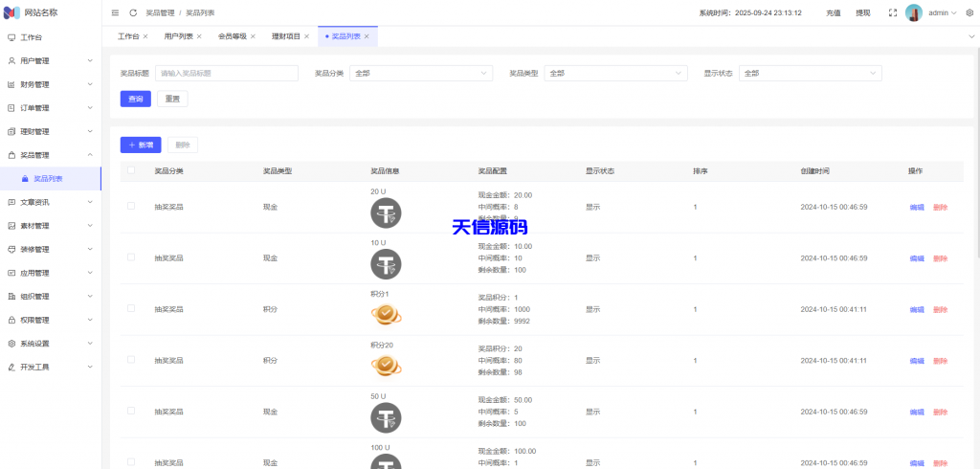Open 奖品列表 in the sidebar menu
Viewport: 980px width, 469px height.
48,178
